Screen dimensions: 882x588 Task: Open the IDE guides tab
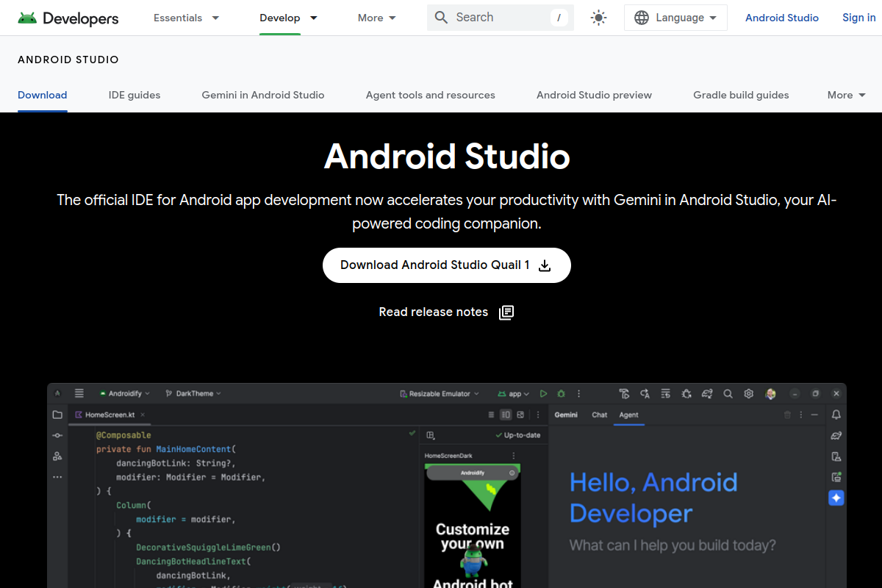tap(135, 95)
